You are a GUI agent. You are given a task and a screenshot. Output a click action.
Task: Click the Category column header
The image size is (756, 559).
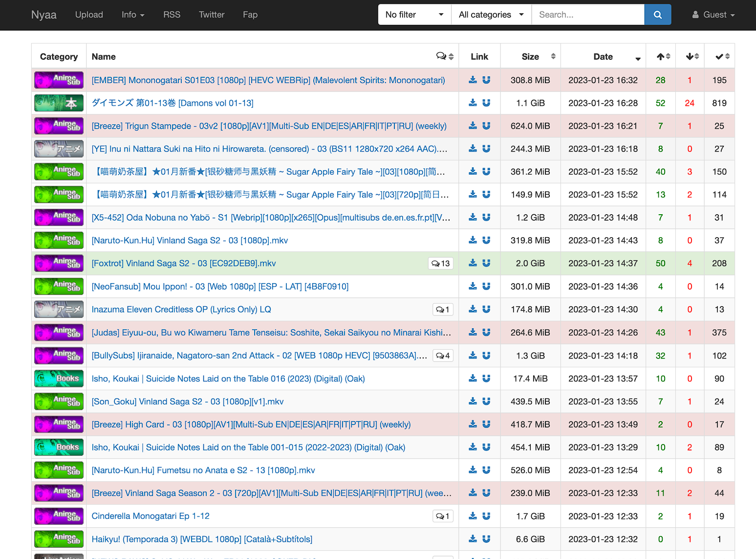click(59, 57)
